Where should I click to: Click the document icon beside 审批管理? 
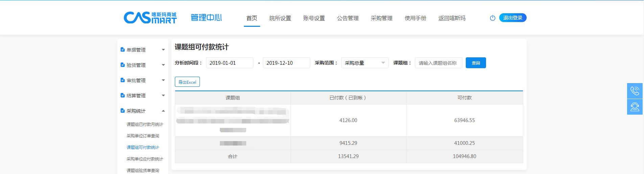[122, 80]
